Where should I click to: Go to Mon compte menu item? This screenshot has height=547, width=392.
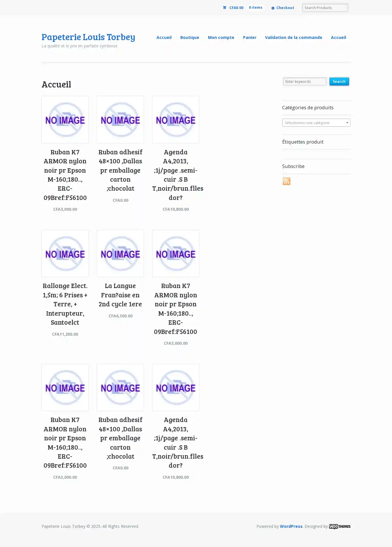221,37
